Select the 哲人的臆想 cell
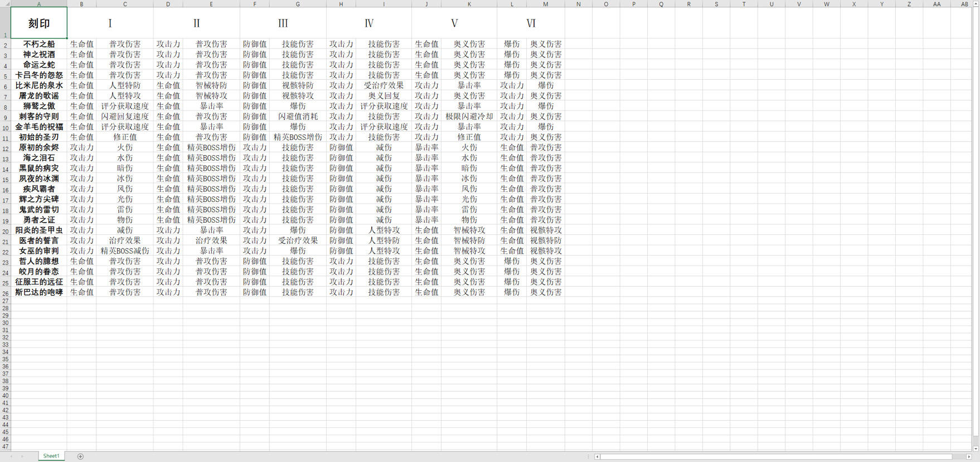Screen dimensions: 980x462 point(39,261)
